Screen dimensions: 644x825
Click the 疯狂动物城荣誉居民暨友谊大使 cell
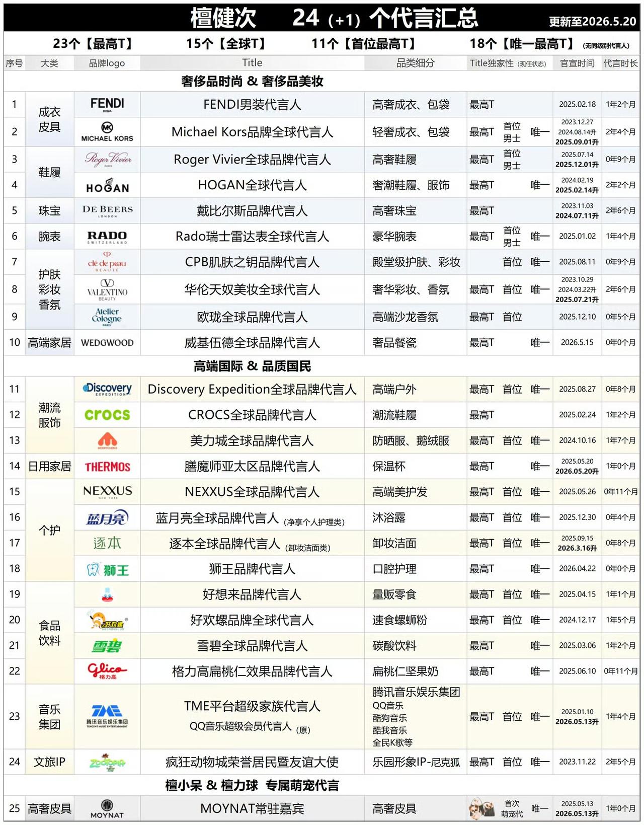tap(252, 762)
